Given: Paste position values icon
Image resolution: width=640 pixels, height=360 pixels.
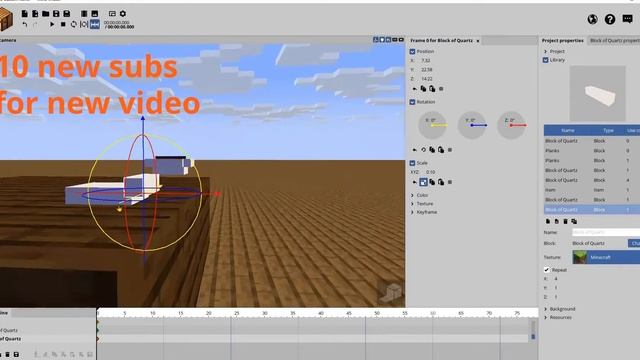Looking at the screenshot, I should click(x=432, y=89).
